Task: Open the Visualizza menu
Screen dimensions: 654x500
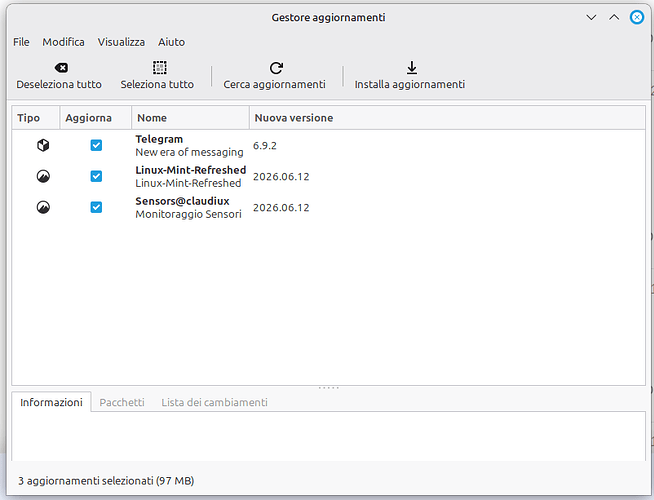Action: [121, 42]
